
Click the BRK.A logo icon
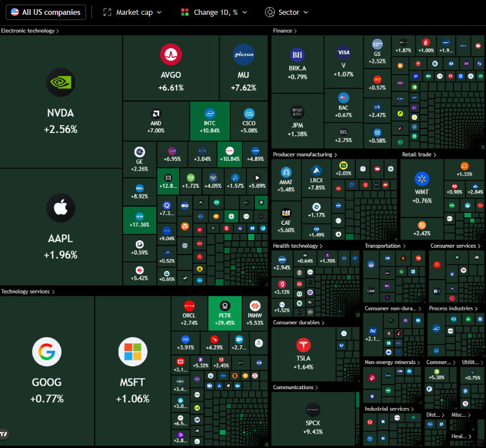297,55
